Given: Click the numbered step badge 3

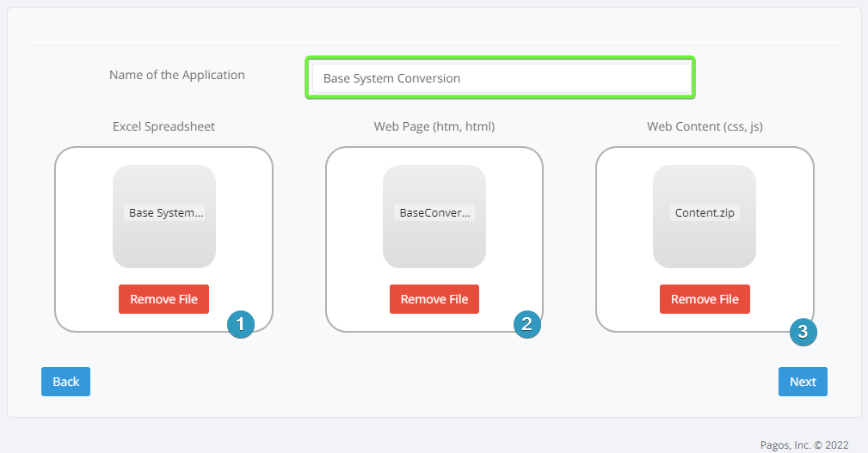Looking at the screenshot, I should (x=803, y=332).
